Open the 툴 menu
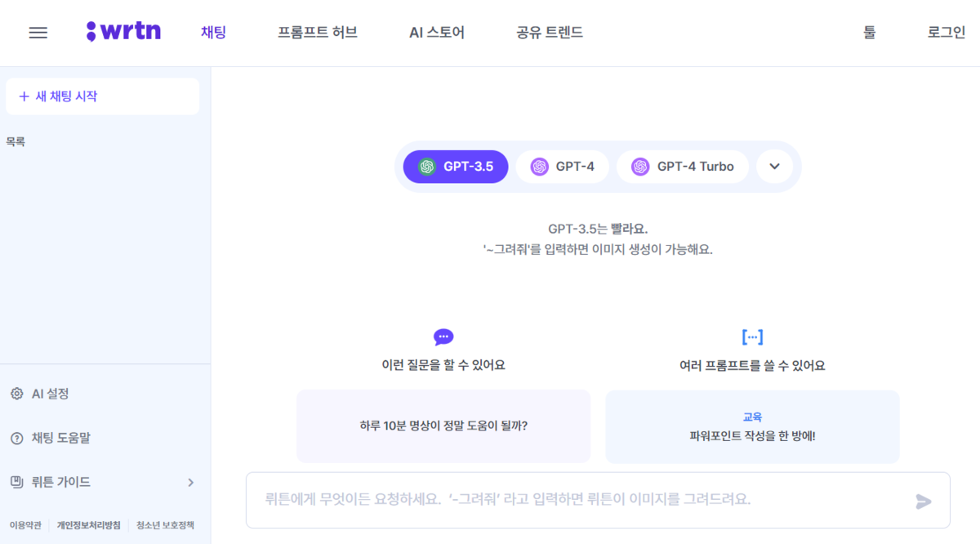This screenshot has width=980, height=544. pyautogui.click(x=870, y=32)
